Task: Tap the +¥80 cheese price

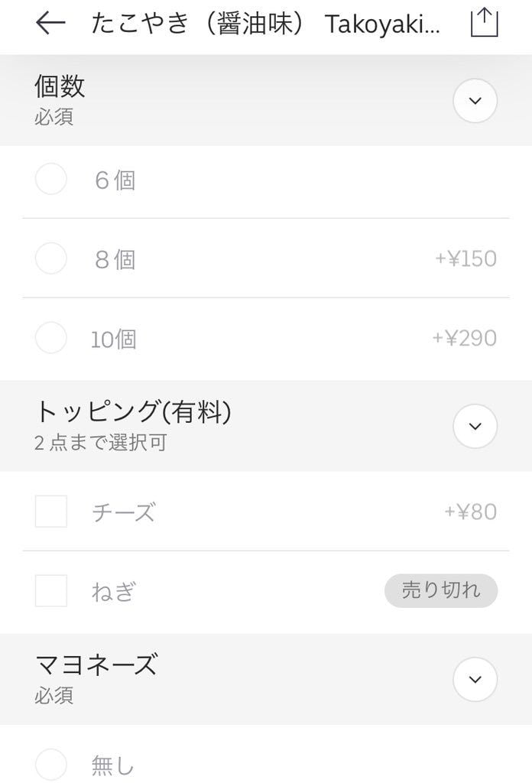Action: pyautogui.click(x=470, y=512)
